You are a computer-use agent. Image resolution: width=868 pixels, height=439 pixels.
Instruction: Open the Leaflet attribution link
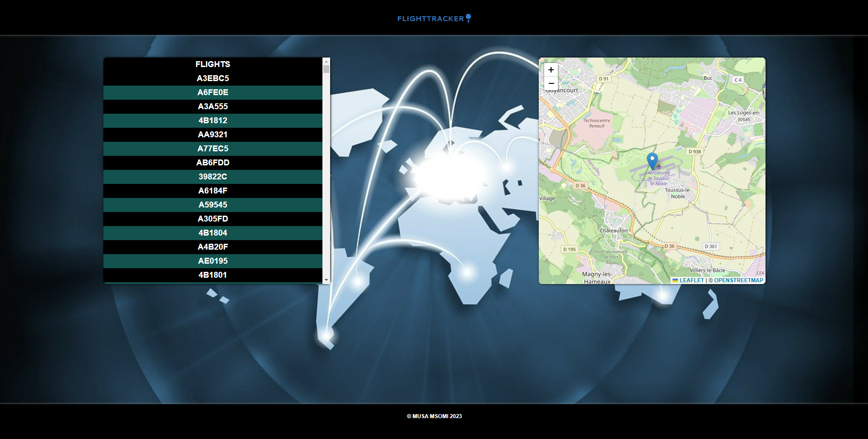point(692,280)
